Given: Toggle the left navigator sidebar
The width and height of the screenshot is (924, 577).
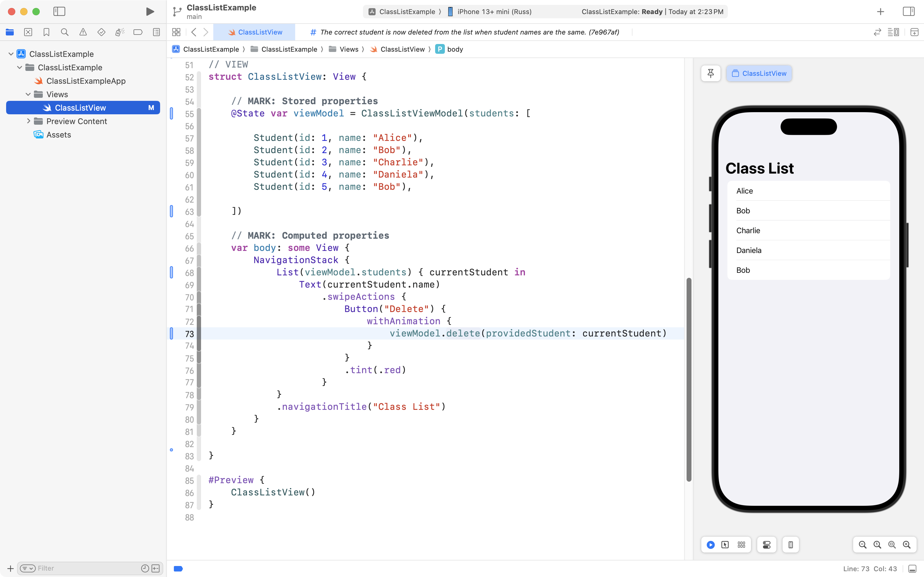Looking at the screenshot, I should point(59,11).
